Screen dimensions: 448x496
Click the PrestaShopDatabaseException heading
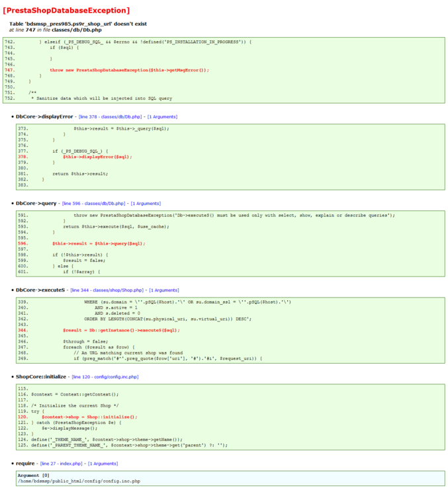pyautogui.click(x=66, y=11)
